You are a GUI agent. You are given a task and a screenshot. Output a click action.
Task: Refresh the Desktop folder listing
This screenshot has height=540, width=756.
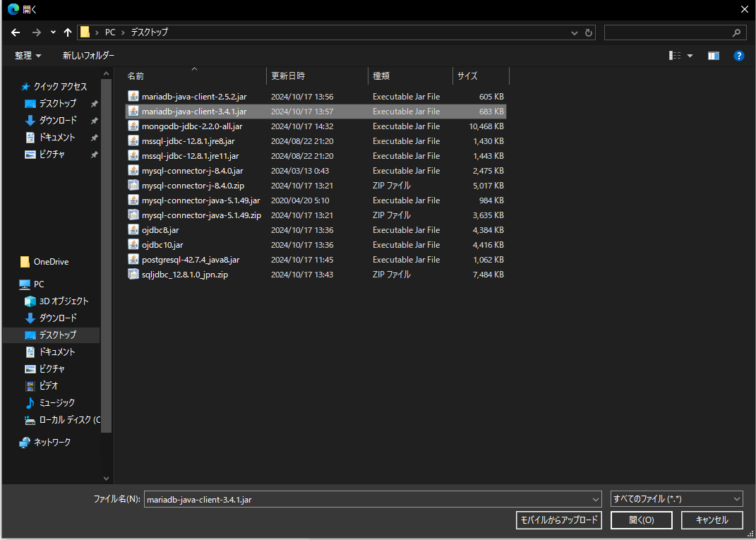point(588,32)
